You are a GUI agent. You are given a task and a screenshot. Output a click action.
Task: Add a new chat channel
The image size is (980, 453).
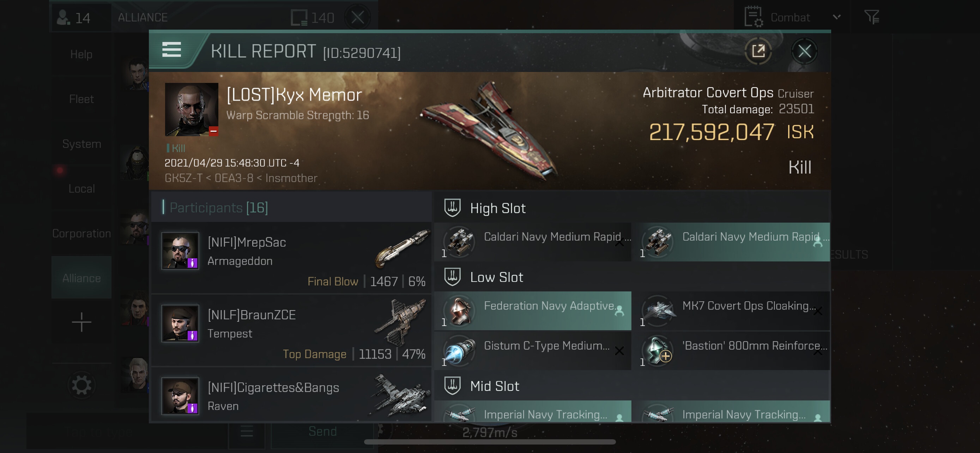click(81, 322)
